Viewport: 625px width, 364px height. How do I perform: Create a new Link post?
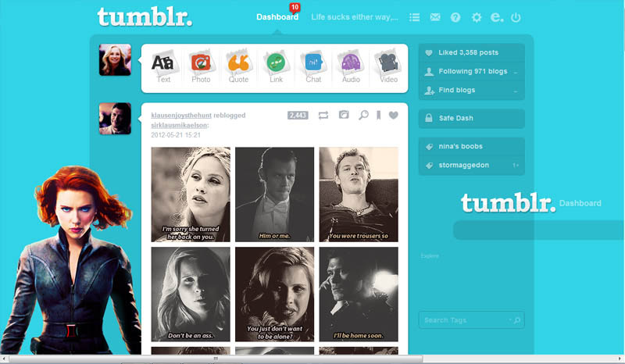coord(276,66)
